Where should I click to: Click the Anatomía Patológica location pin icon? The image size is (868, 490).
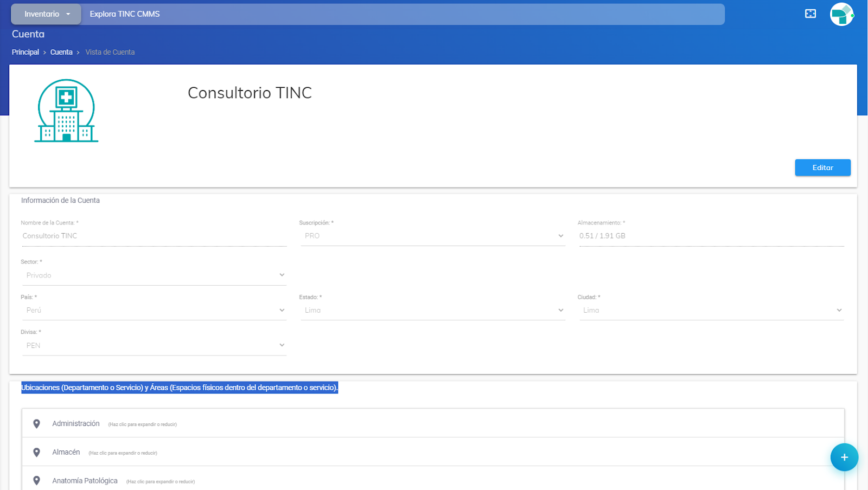tap(36, 481)
